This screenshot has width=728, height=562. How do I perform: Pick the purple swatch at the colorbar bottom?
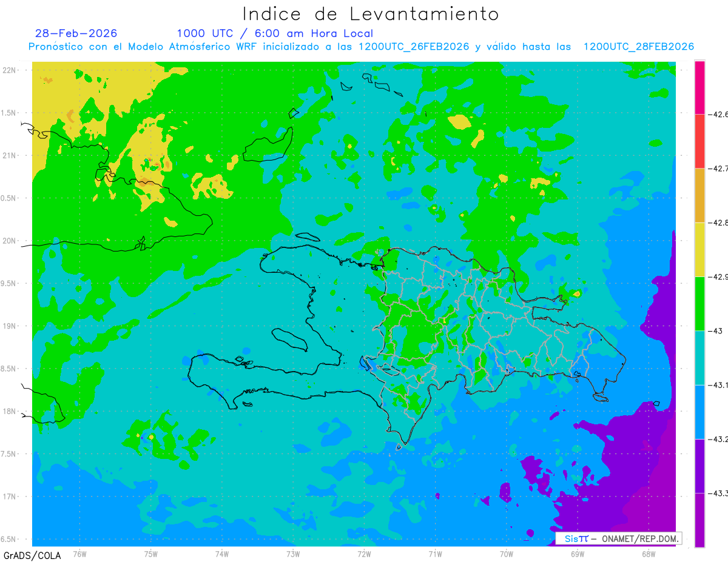(699, 520)
